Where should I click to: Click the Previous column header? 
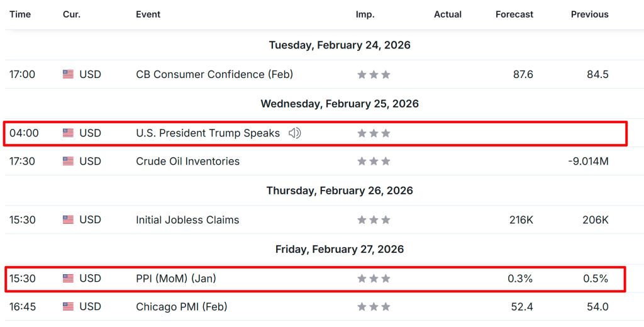[589, 14]
